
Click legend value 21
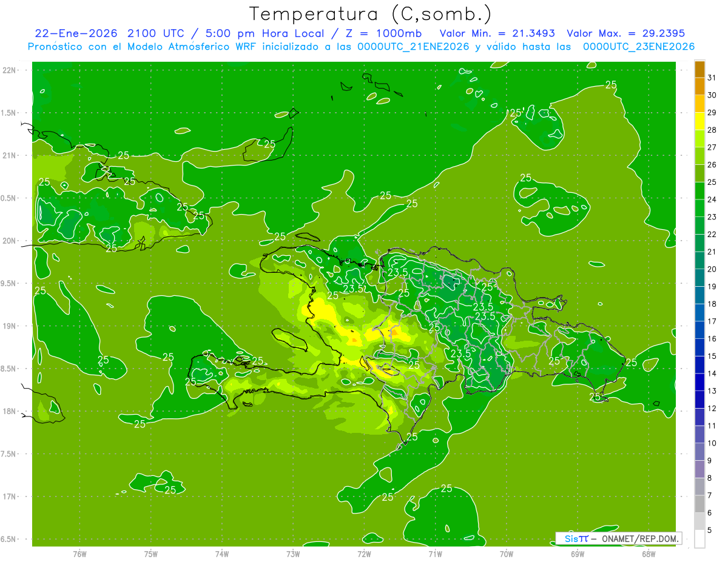(712, 252)
